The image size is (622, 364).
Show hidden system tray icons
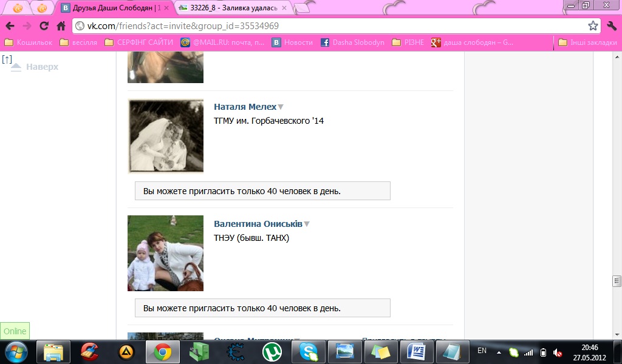(x=499, y=352)
